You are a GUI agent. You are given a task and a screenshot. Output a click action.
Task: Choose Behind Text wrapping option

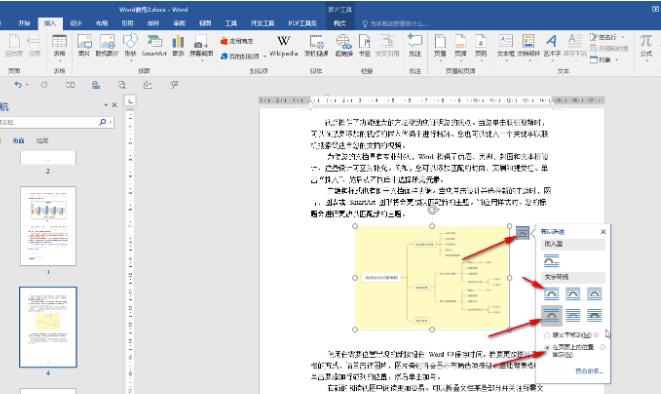573,315
